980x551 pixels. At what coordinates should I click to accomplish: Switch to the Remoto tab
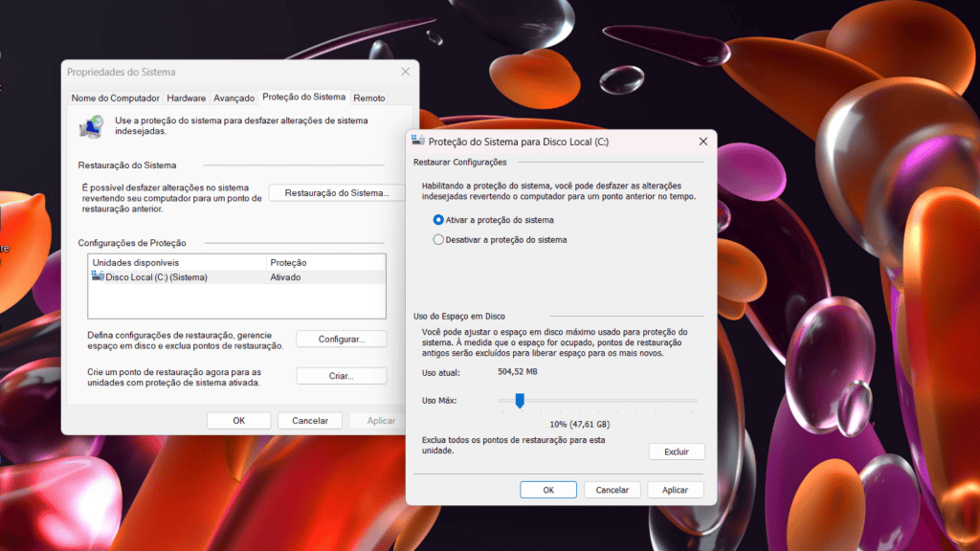(x=369, y=98)
